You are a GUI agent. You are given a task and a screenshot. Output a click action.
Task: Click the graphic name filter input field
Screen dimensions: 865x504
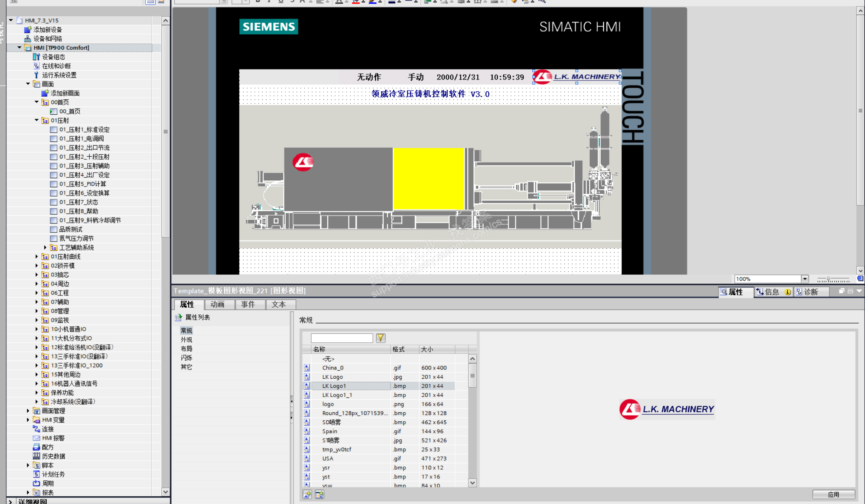[341, 338]
